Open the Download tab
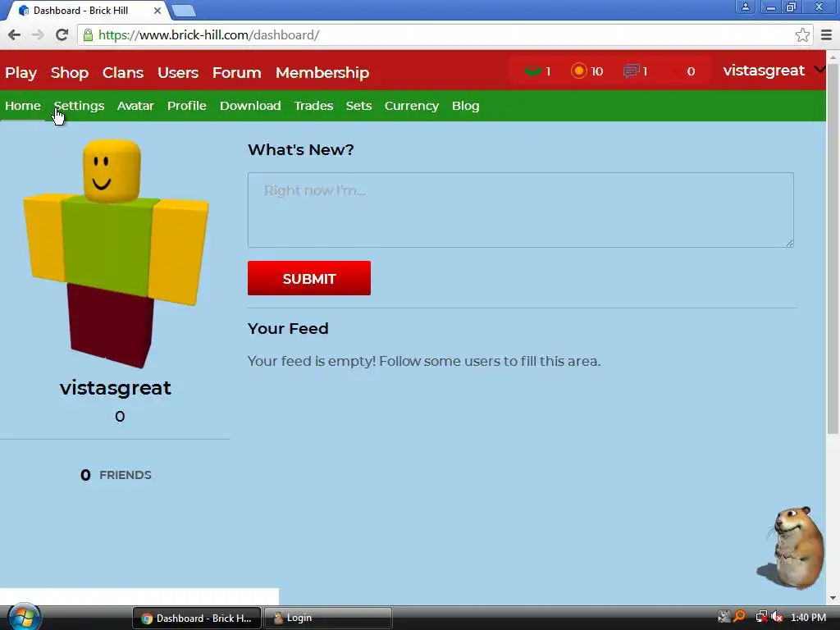Image resolution: width=840 pixels, height=630 pixels. tap(250, 106)
